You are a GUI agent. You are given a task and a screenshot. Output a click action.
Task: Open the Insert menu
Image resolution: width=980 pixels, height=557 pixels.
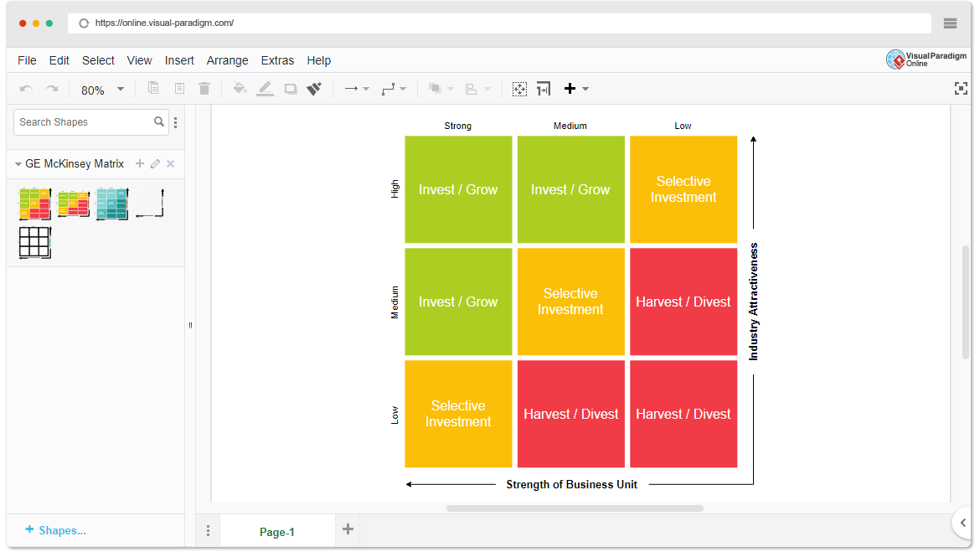click(x=179, y=60)
